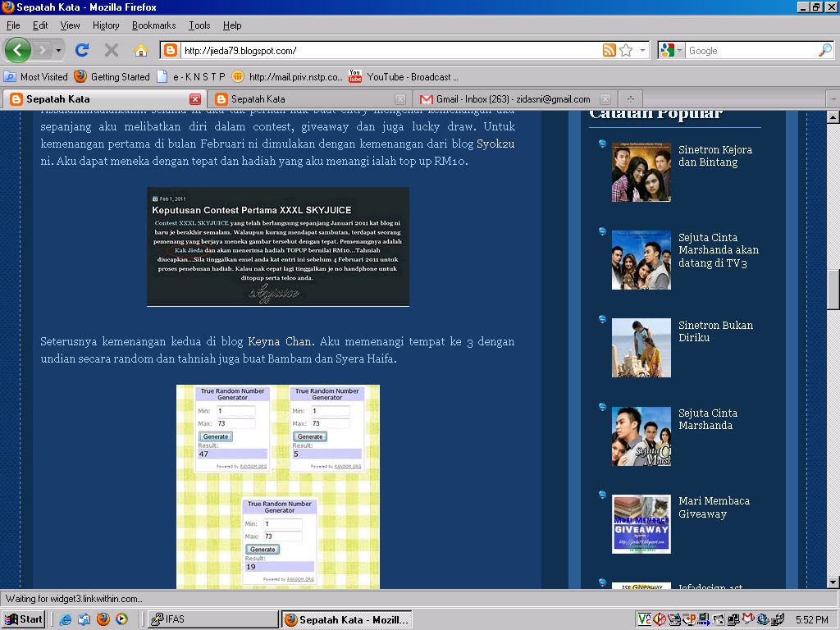The width and height of the screenshot is (840, 630).
Task: Click the Blogger site icon in address bar
Action: 170,50
